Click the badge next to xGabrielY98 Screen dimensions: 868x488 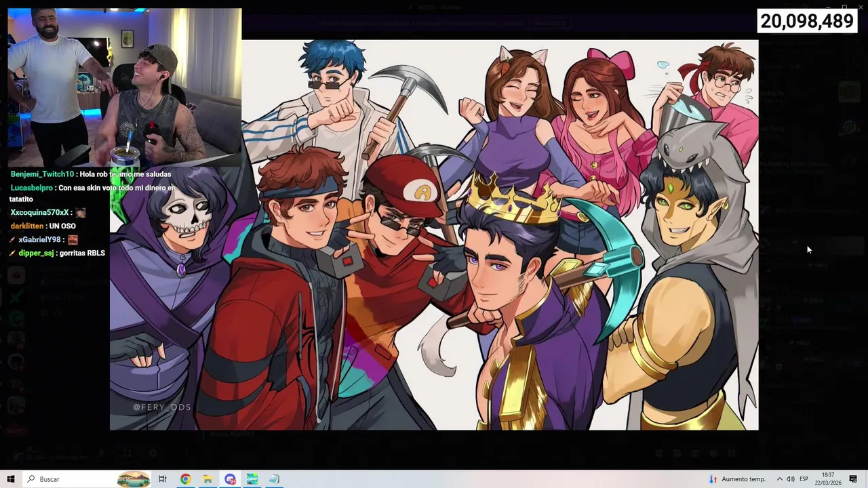(13, 240)
